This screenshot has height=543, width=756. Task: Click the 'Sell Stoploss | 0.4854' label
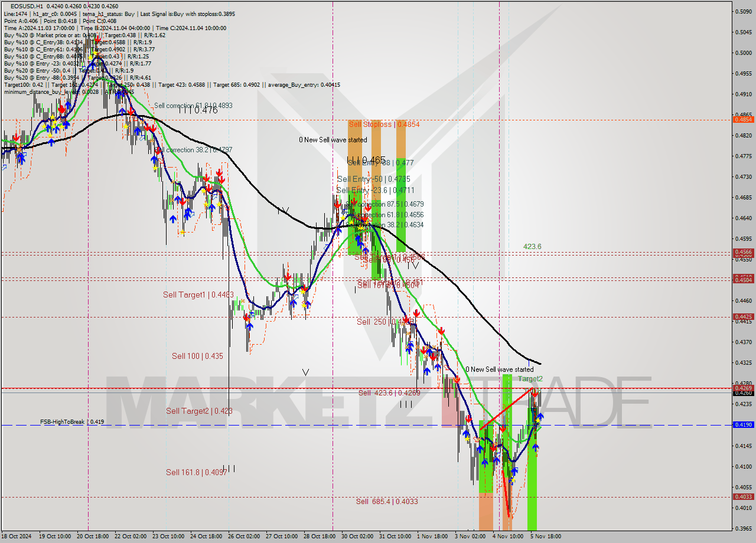coord(384,124)
